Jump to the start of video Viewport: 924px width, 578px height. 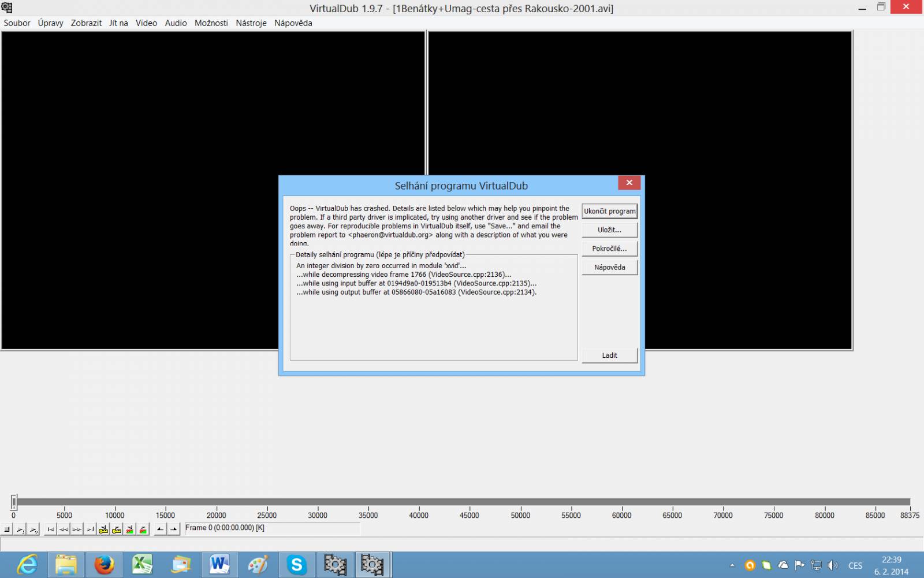point(51,529)
